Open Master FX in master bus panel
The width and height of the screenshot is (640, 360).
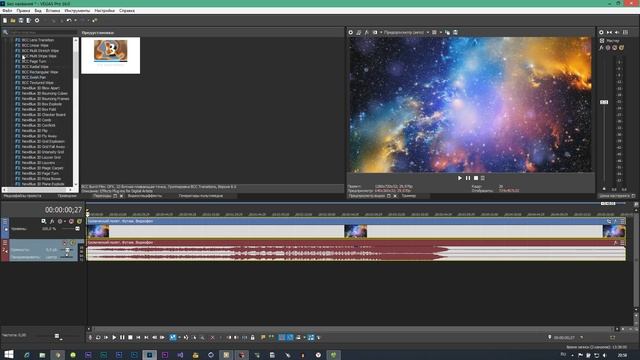(601, 48)
